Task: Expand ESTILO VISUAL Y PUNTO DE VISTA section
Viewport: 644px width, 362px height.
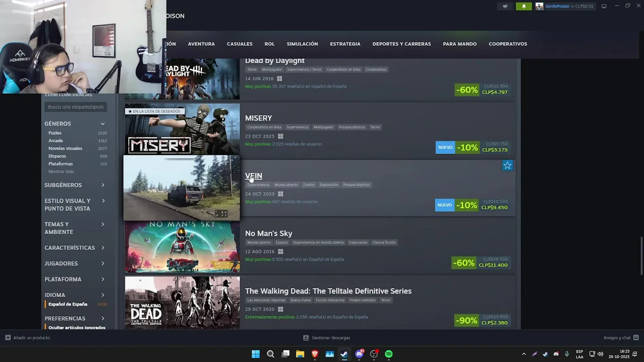Action: [75, 205]
